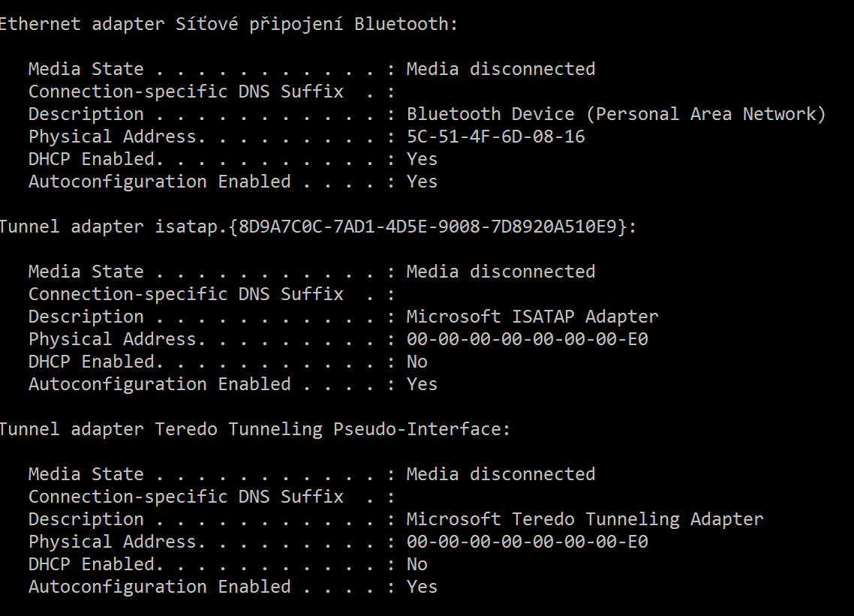The image size is (854, 616).
Task: Click "Media disconnected" under the Bluetooth adapter
Action: tap(501, 69)
